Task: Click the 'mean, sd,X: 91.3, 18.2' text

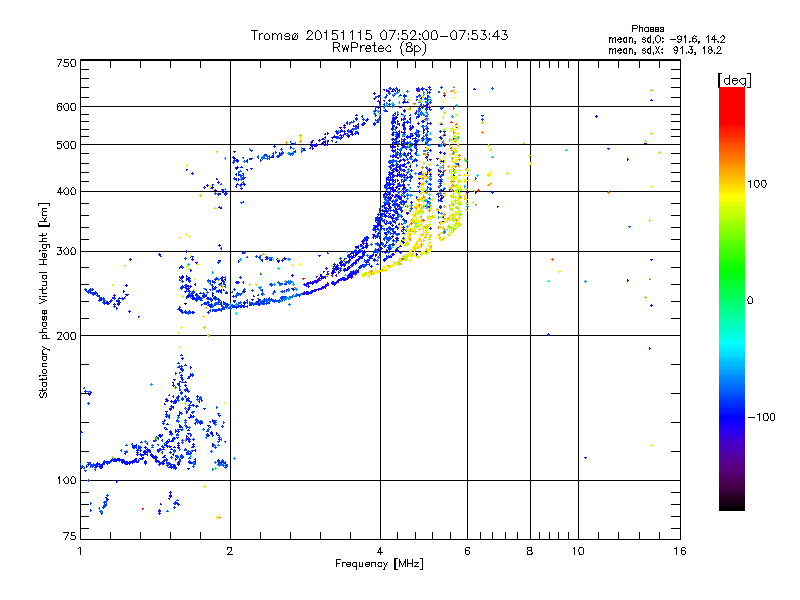Action: click(665, 50)
